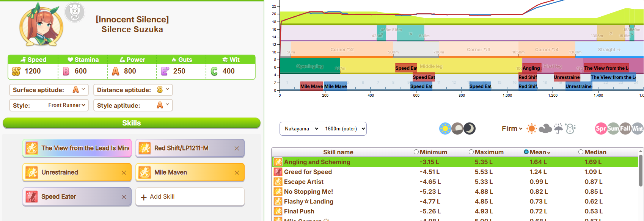Screen dimensions: 644x221
Task: Select the Minimum radio button
Action: click(x=416, y=152)
